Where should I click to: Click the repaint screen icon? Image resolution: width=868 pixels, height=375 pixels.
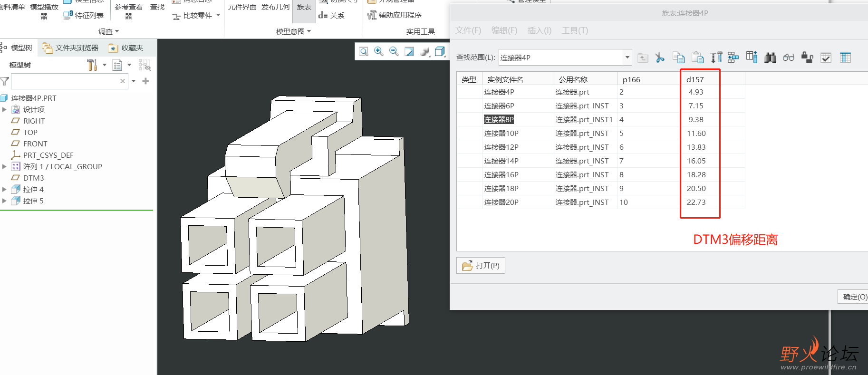coord(409,51)
